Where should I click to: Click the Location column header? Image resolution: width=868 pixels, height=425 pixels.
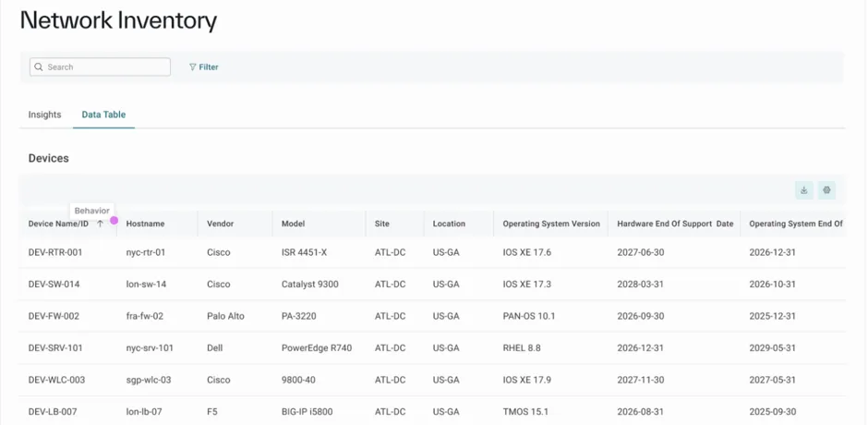click(x=449, y=224)
